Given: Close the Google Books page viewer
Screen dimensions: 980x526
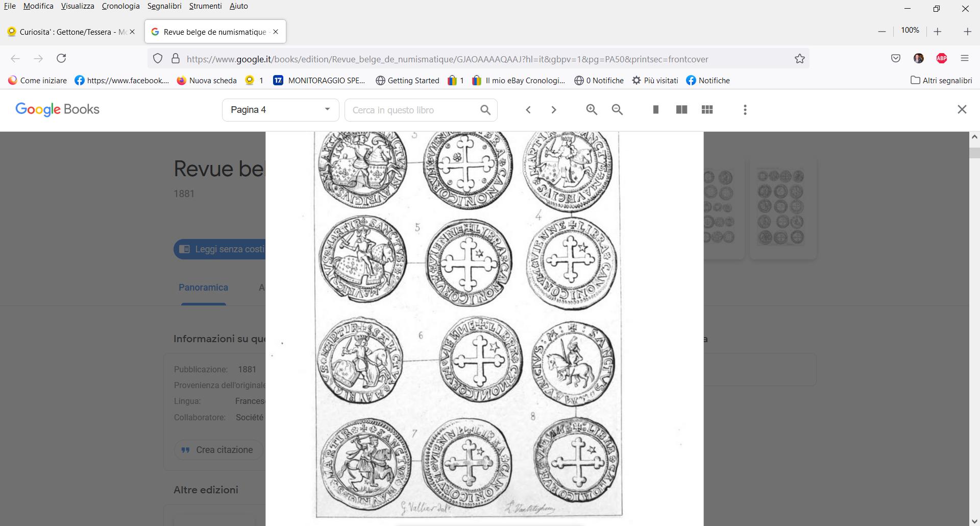Looking at the screenshot, I should click(x=962, y=109).
